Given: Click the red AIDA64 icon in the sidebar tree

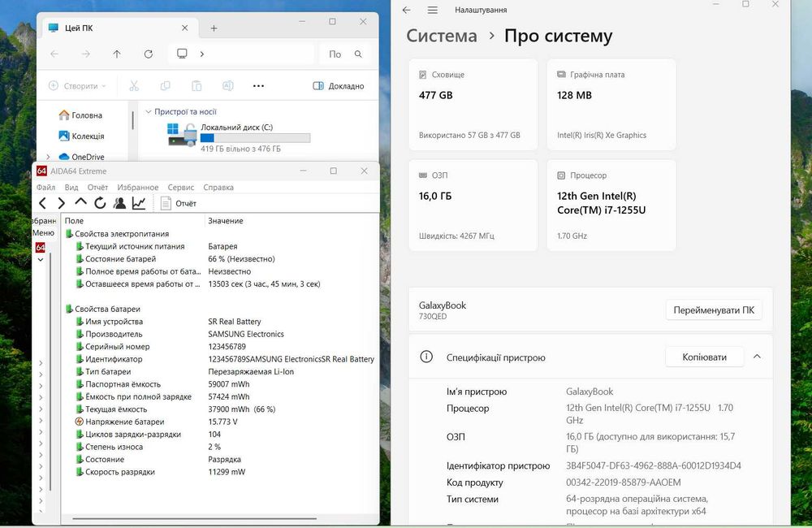Looking at the screenshot, I should click(x=41, y=247).
